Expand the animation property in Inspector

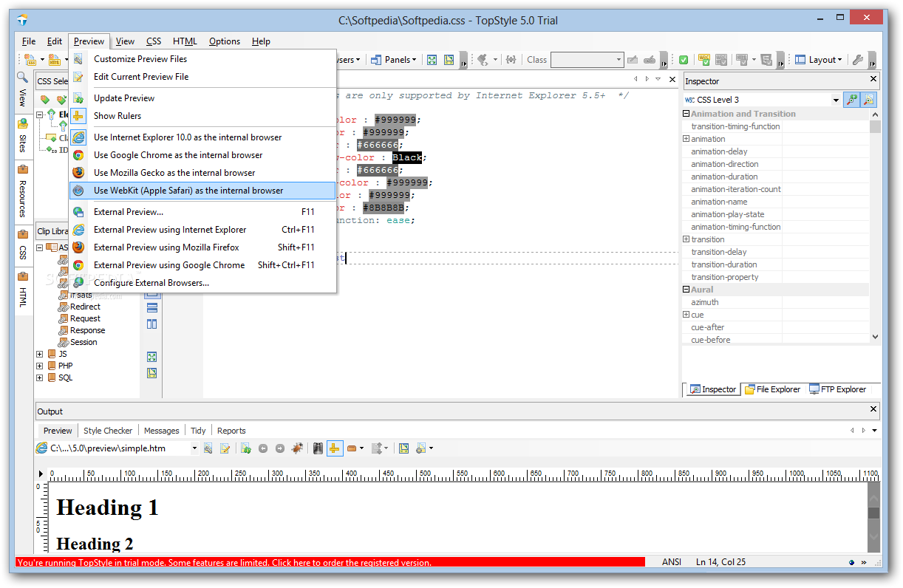coord(686,139)
